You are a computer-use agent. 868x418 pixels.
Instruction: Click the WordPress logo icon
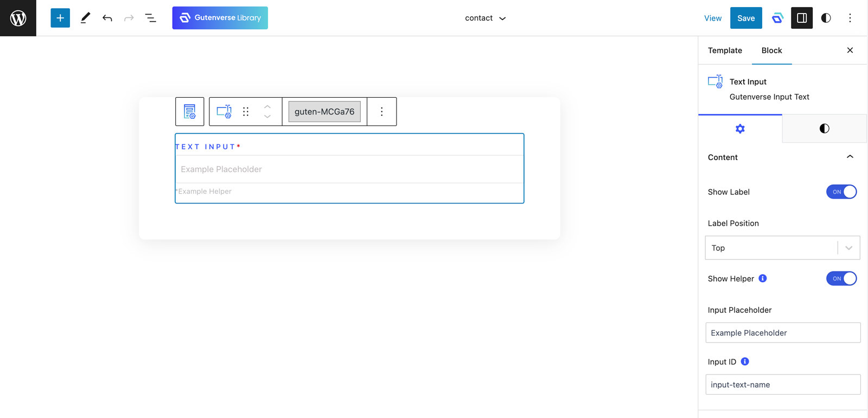tap(18, 18)
